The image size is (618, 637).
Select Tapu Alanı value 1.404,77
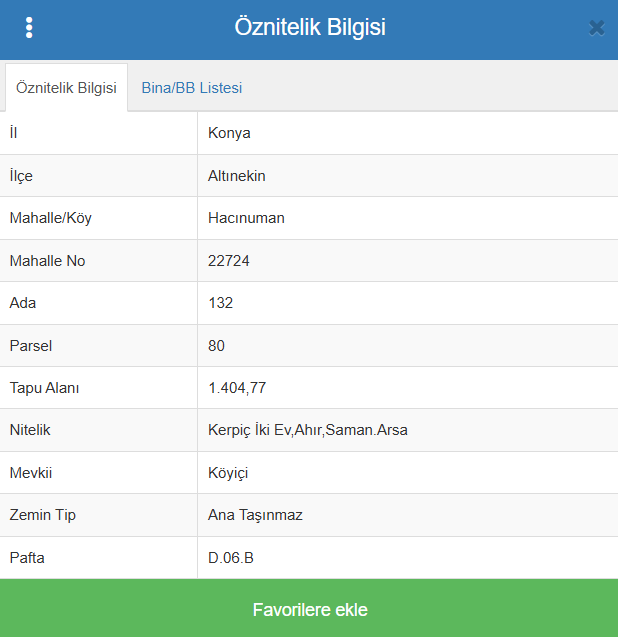click(x=237, y=388)
